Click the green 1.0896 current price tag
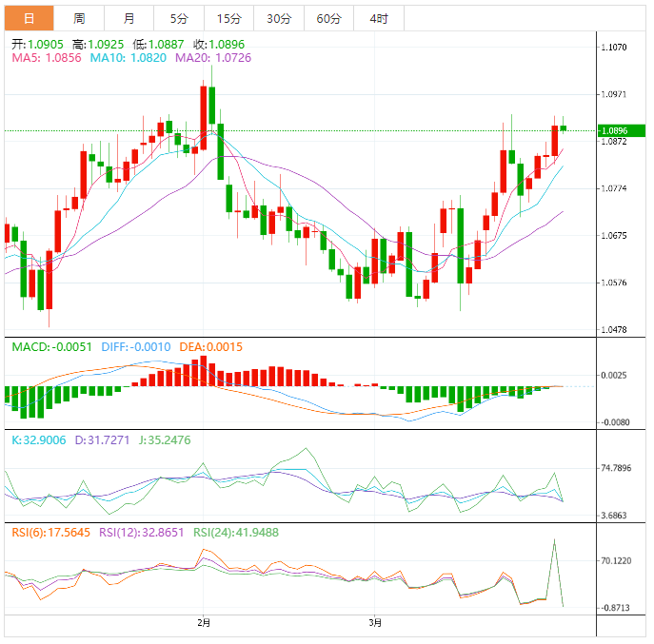 (614, 130)
